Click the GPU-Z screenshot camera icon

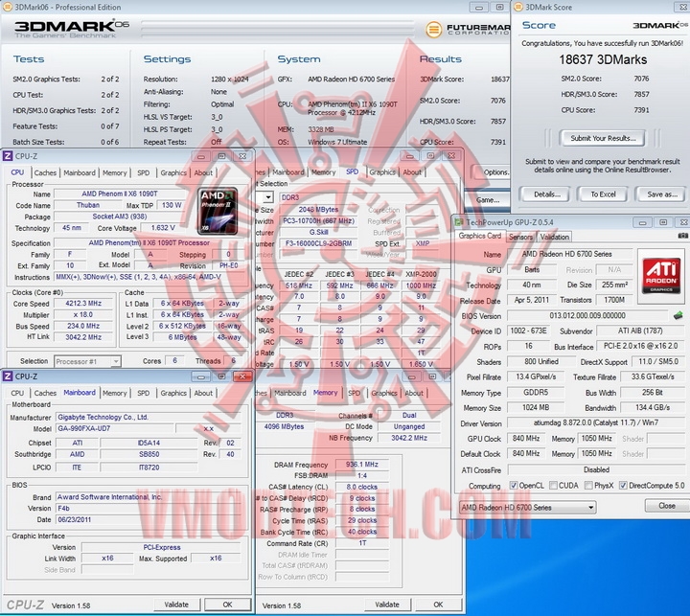682,236
